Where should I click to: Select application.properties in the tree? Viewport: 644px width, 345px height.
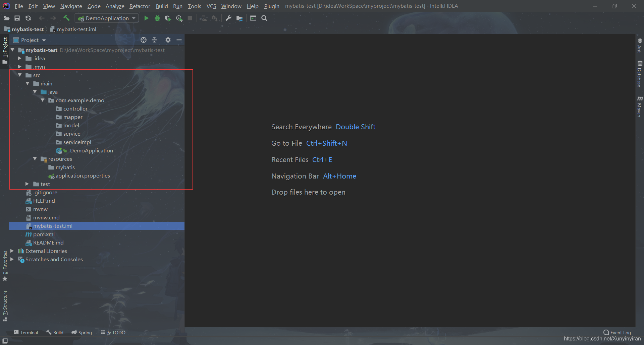(83, 176)
